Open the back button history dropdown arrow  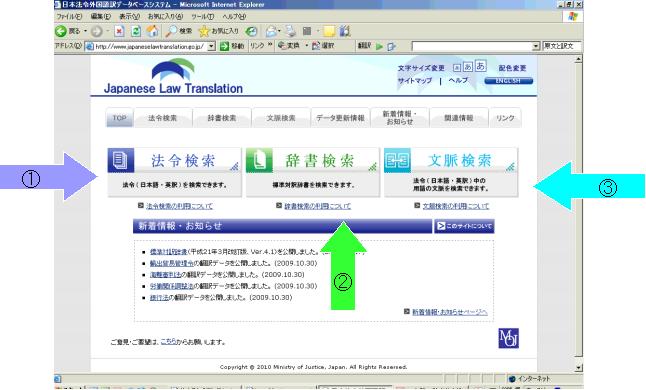pos(85,31)
